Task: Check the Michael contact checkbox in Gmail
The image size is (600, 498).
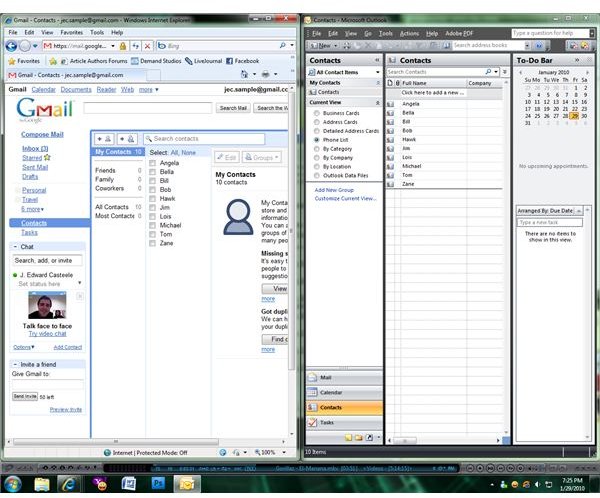Action: click(152, 225)
